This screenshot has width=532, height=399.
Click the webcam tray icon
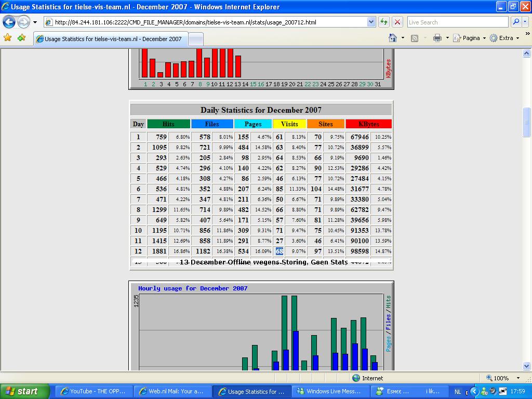493,391
